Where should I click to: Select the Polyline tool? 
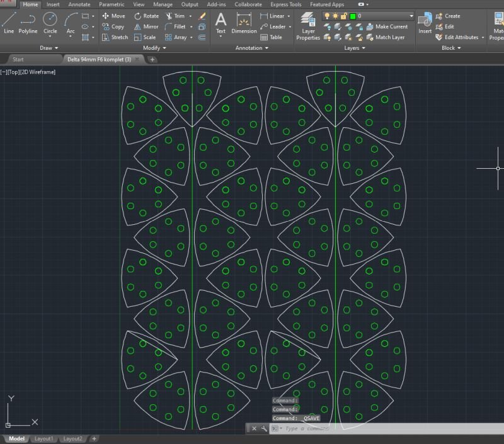(28, 23)
